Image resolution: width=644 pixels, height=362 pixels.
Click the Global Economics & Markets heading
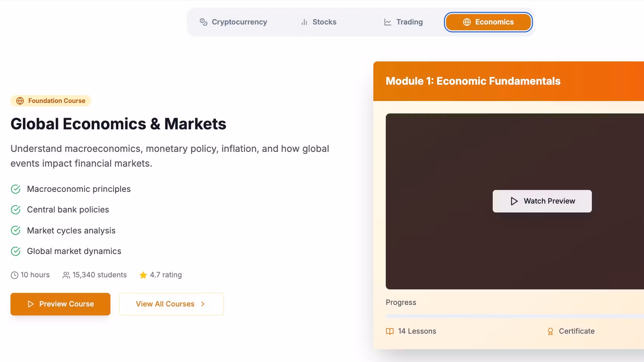pyautogui.click(x=118, y=124)
